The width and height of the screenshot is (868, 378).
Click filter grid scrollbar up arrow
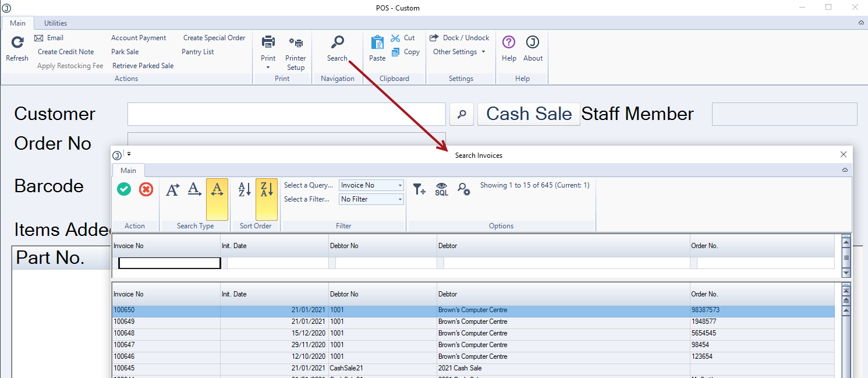click(x=846, y=242)
